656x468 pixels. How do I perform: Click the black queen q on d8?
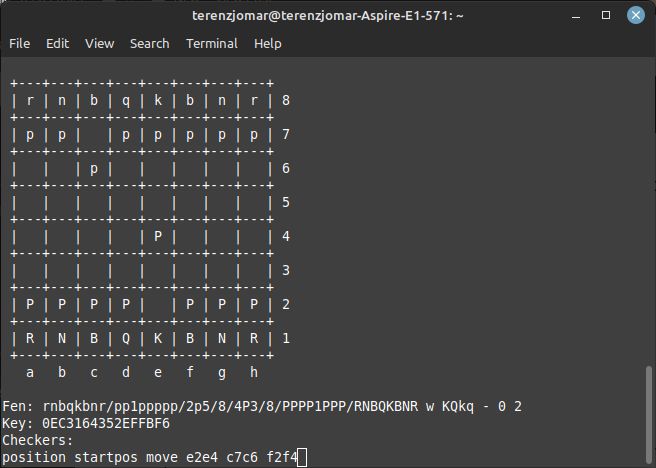tap(126, 100)
